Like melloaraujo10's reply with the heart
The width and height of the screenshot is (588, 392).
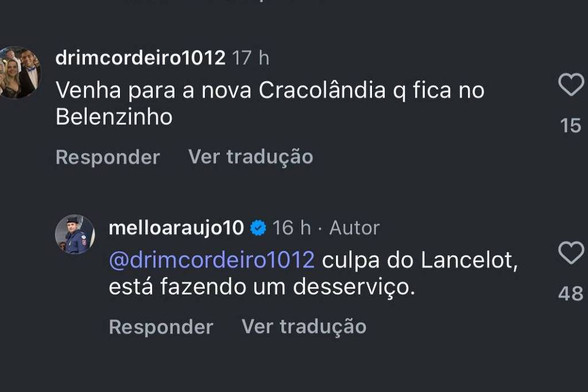tap(570, 253)
